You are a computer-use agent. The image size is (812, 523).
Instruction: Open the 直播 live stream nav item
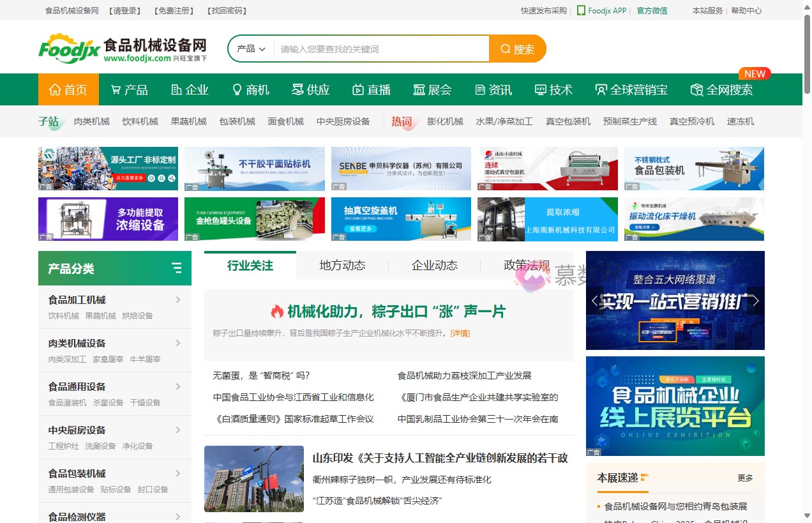pos(371,90)
